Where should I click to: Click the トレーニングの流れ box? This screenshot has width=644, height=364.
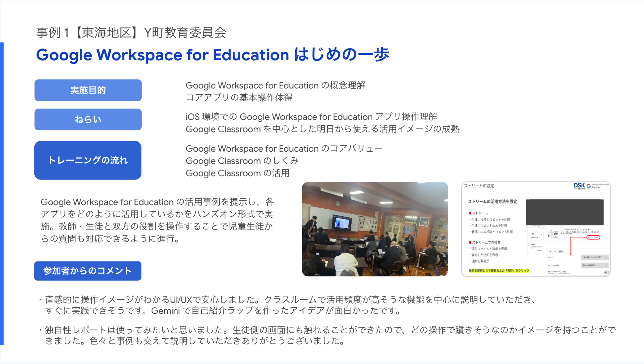[x=88, y=160]
